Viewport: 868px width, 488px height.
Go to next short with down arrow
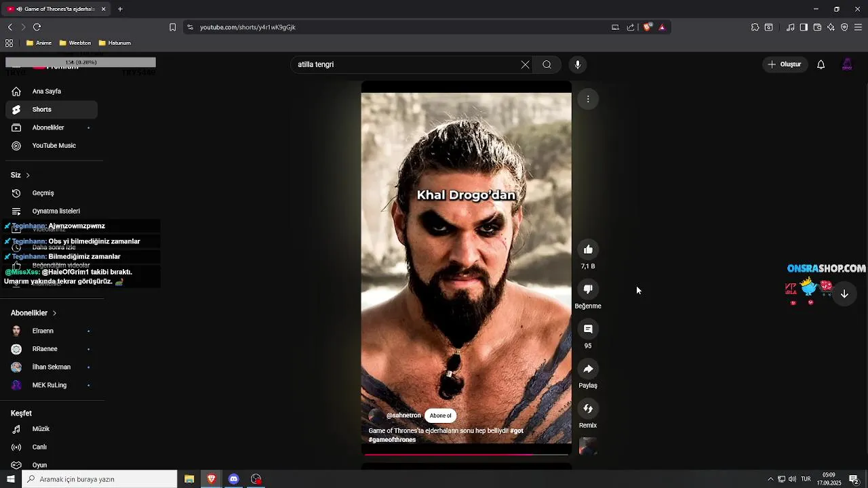click(844, 294)
